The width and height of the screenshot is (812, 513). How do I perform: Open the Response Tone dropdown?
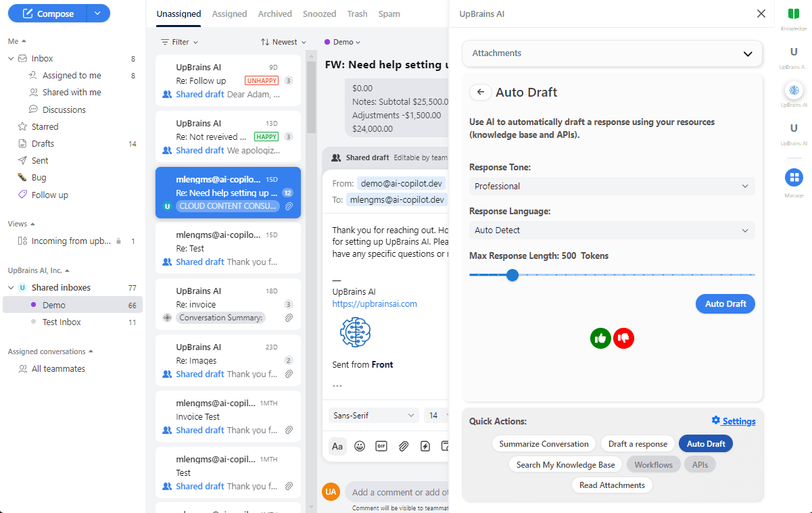(x=612, y=186)
